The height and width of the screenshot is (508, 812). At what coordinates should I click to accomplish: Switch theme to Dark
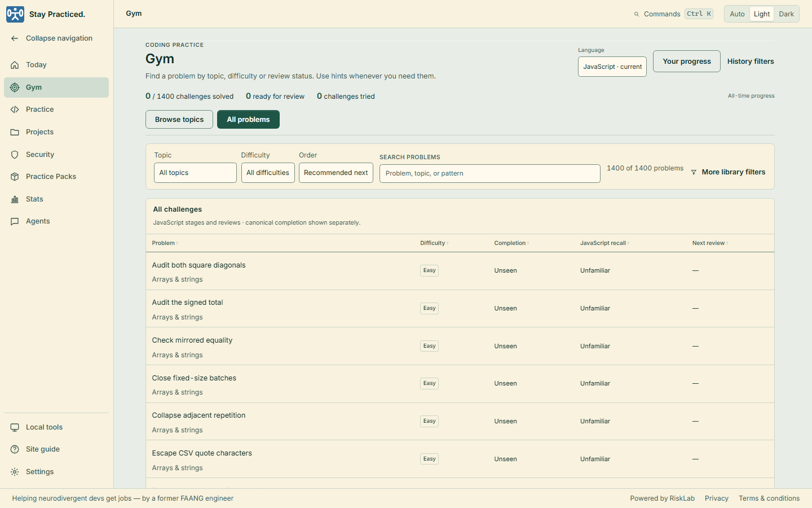[x=786, y=14]
